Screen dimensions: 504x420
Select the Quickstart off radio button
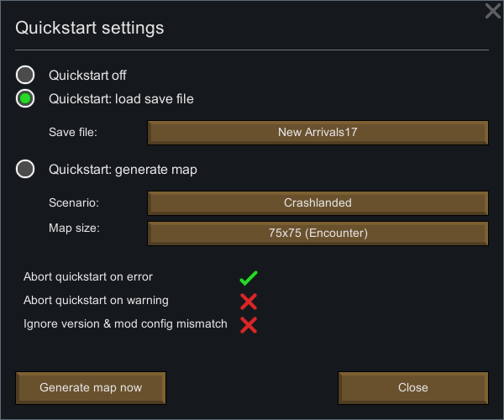click(x=25, y=75)
